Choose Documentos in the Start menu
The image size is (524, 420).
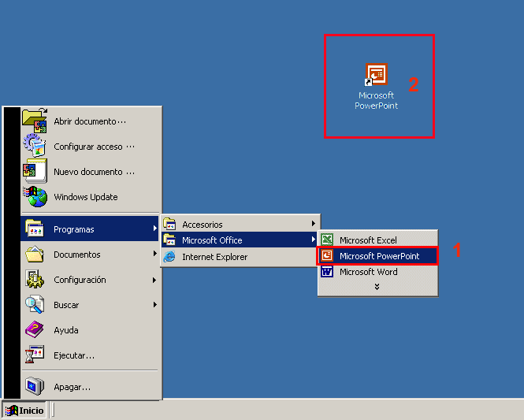pos(91,255)
